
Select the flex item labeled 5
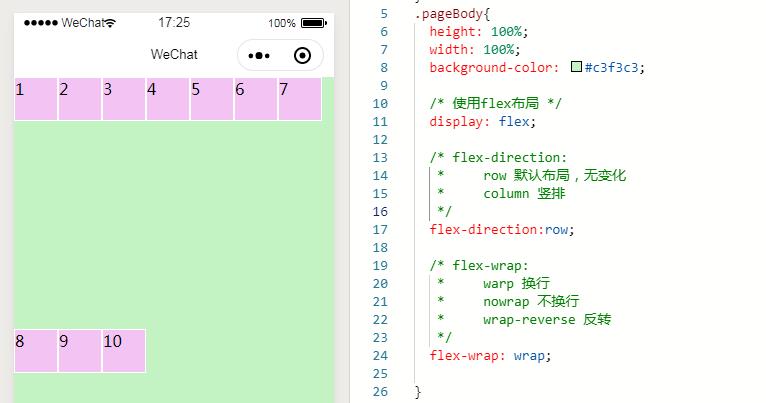[x=212, y=99]
